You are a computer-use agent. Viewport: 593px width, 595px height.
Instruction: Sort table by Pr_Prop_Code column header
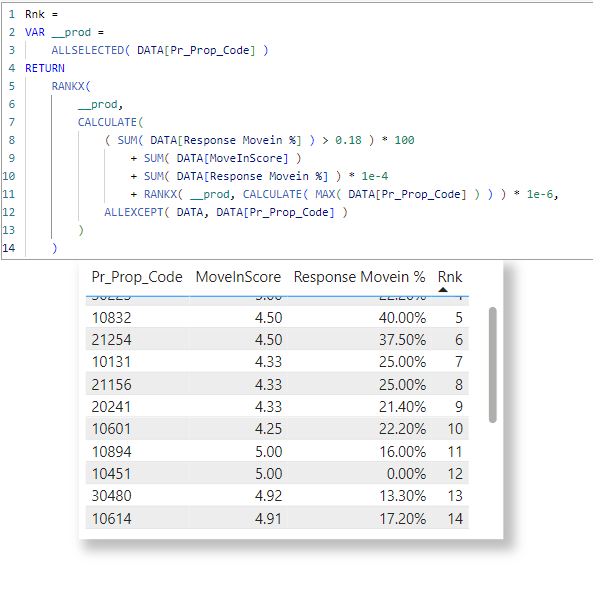coord(137,277)
